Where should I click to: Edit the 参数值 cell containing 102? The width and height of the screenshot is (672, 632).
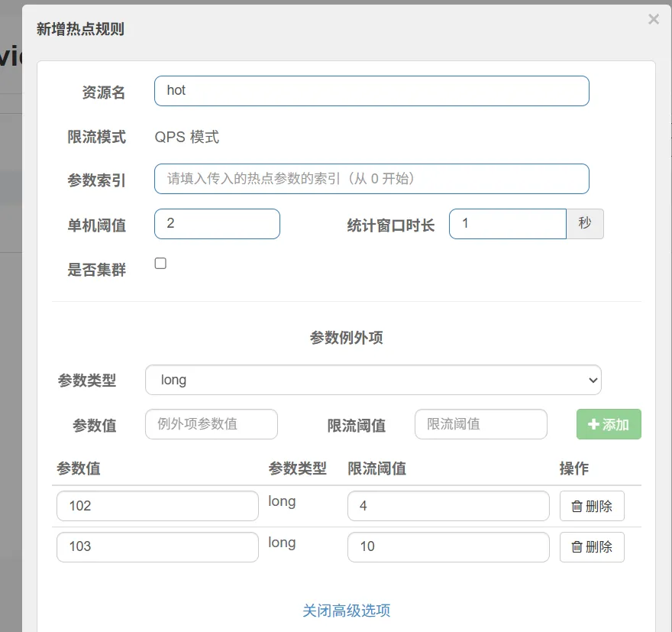(157, 506)
